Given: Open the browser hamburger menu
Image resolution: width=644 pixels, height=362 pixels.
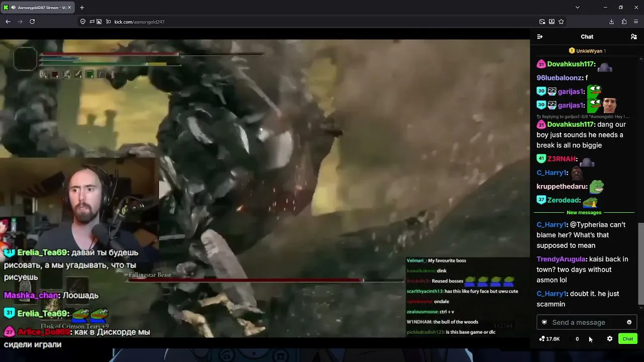Looking at the screenshot, I should click(636, 22).
